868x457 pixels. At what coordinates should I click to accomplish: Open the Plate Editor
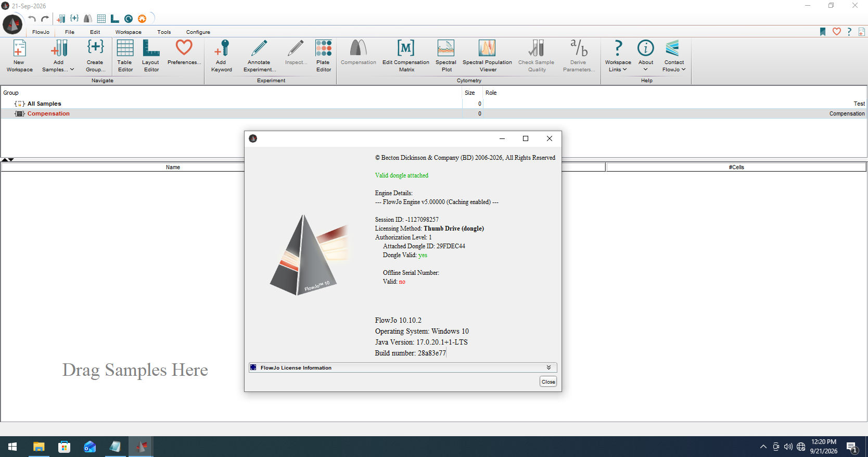click(323, 56)
